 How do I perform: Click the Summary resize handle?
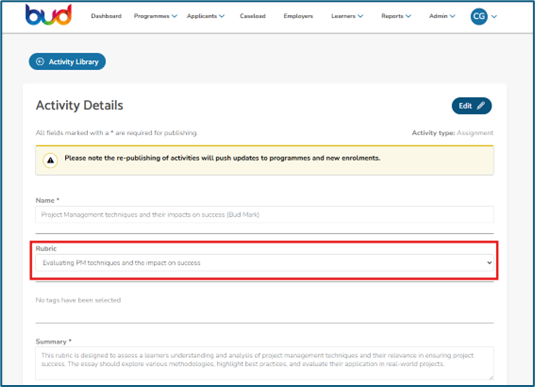pyautogui.click(x=491, y=377)
